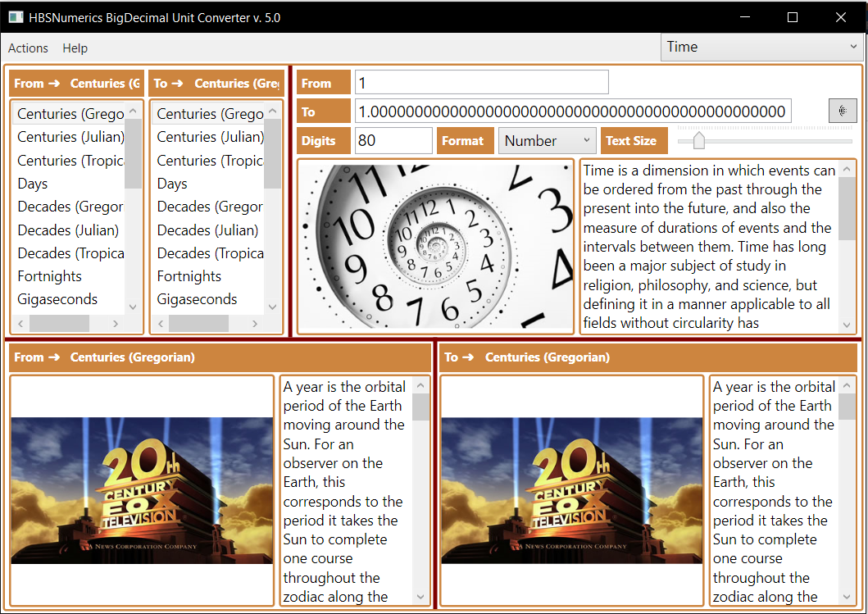Focus the From value input field

pos(481,83)
